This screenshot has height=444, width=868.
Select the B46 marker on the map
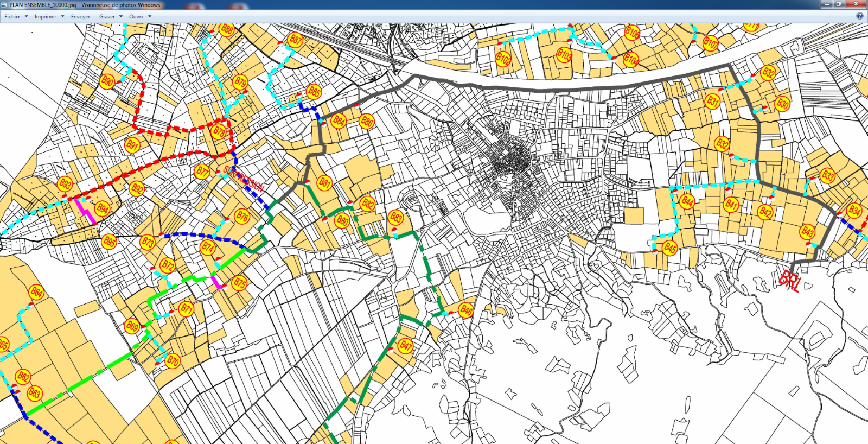[x=465, y=310]
